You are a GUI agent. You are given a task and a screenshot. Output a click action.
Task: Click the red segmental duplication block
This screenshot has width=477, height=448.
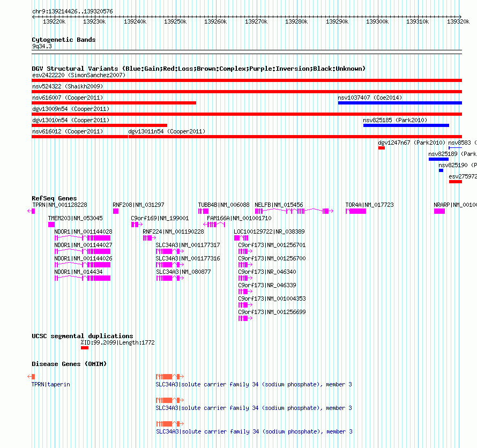(x=85, y=348)
